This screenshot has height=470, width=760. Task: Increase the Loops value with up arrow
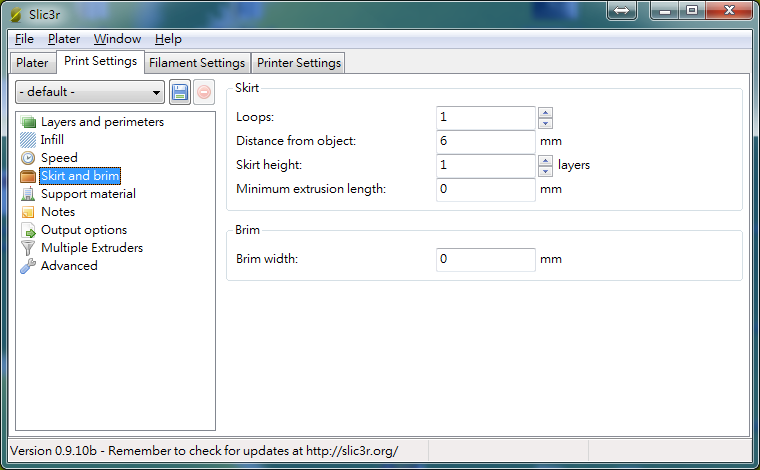pos(545,112)
